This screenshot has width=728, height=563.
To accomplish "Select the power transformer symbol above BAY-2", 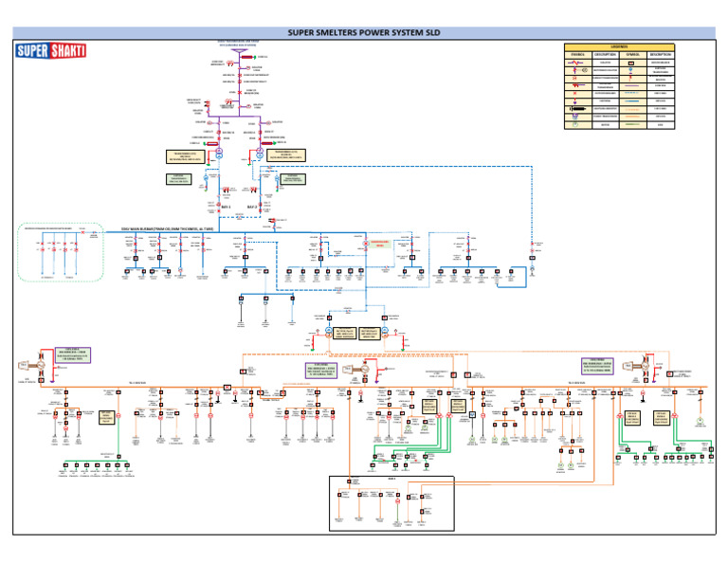I will 260,154.
